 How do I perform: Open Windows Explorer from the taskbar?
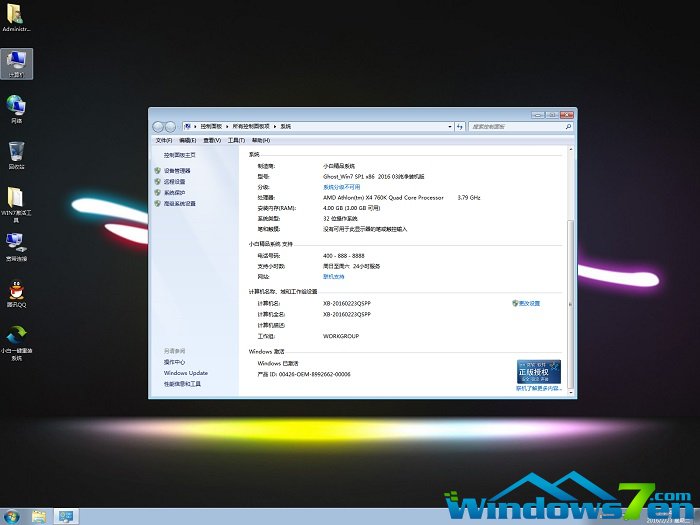tap(39, 517)
